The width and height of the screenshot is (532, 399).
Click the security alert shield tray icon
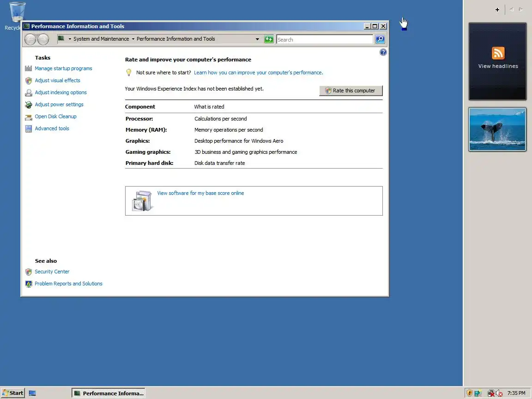470,393
